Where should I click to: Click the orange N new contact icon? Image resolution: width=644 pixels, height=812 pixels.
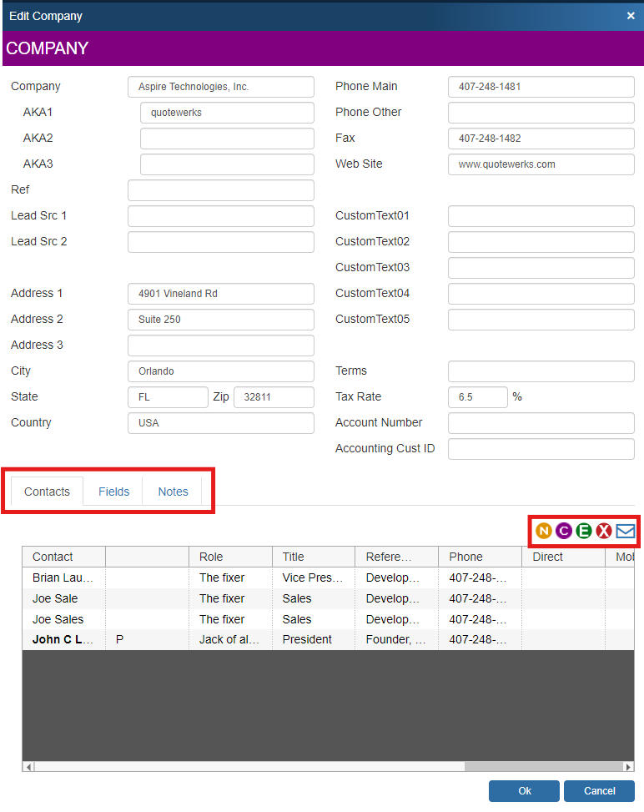point(544,531)
